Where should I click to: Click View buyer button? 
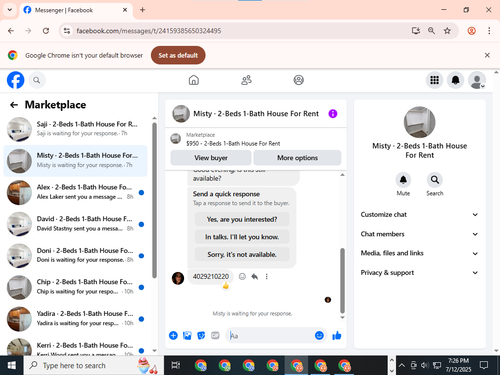pos(211,158)
